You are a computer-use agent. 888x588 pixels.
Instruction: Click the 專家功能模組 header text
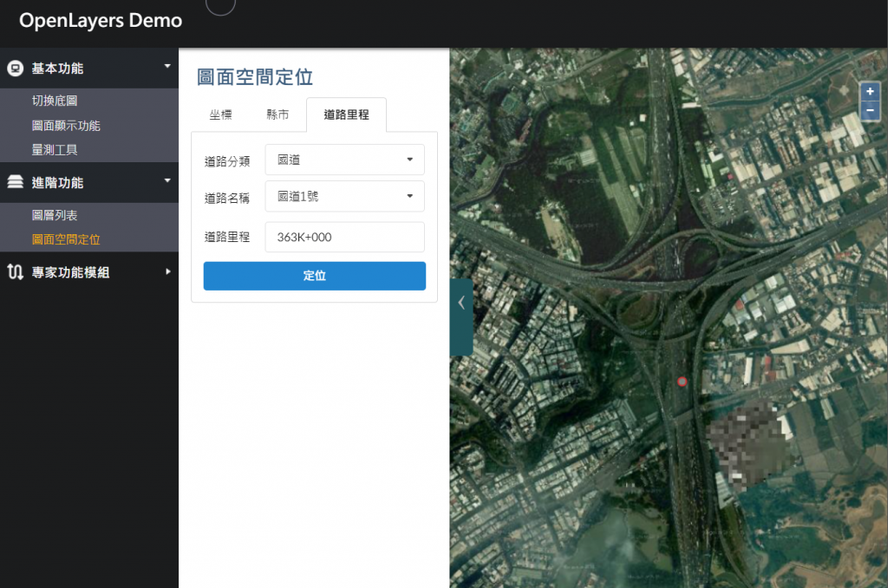point(70,272)
